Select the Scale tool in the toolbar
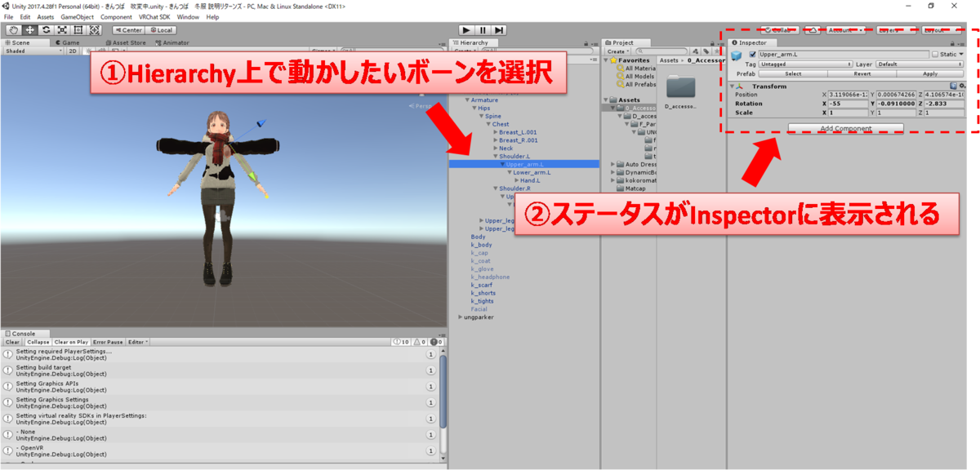 point(62,30)
